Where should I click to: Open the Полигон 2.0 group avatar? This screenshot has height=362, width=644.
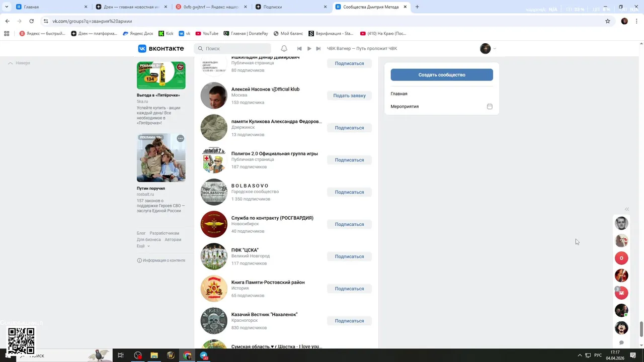click(x=214, y=160)
